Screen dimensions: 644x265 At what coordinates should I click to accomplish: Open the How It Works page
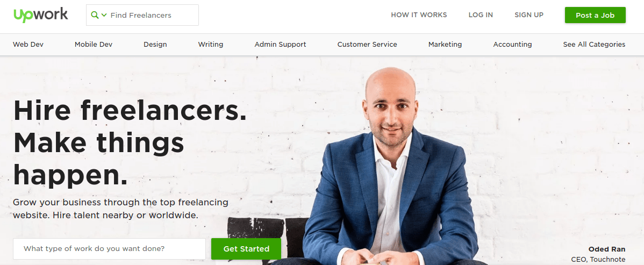click(419, 15)
